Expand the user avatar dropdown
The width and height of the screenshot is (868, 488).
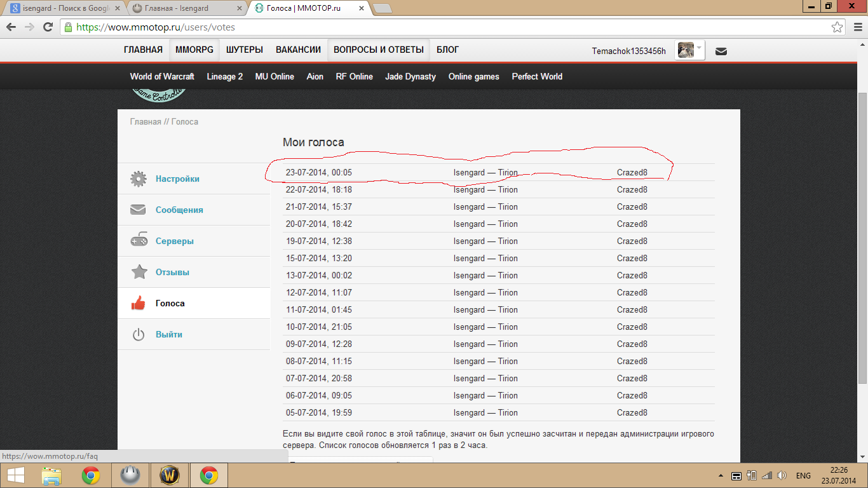699,48
